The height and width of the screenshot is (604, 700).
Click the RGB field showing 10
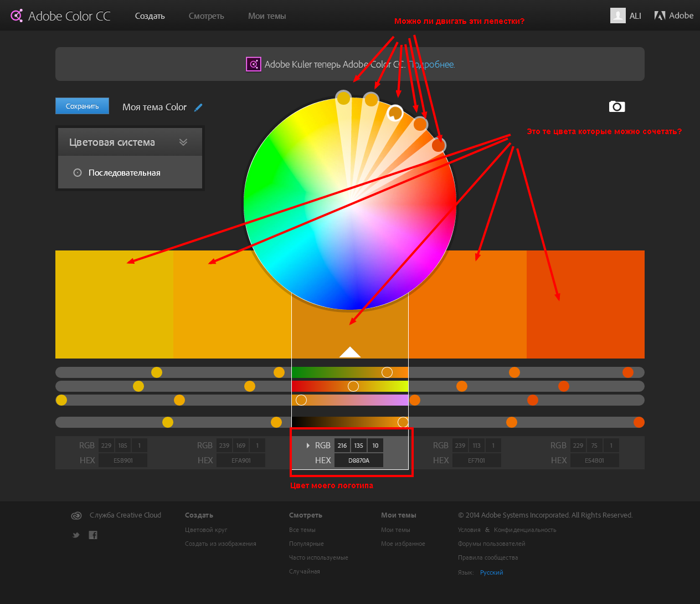pyautogui.click(x=375, y=446)
